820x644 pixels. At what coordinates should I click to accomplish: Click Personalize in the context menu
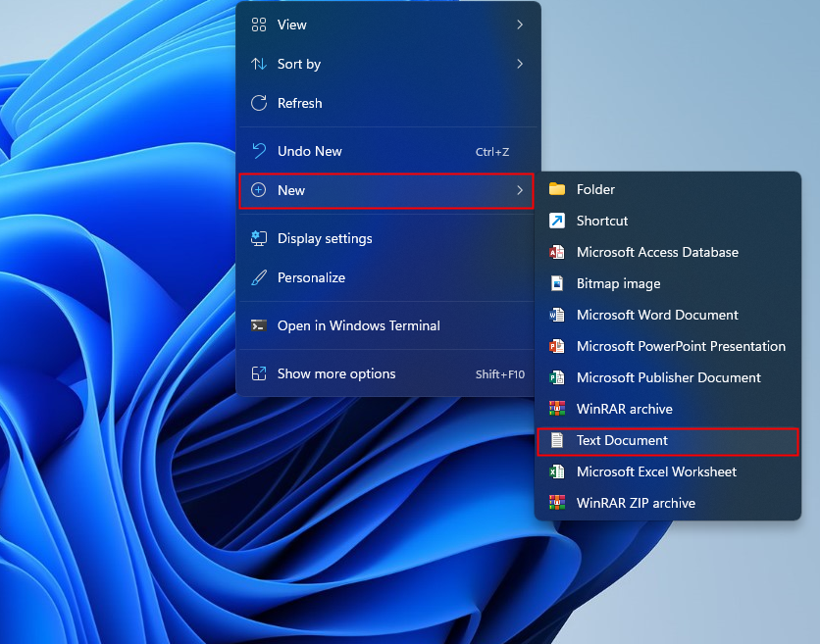311,277
